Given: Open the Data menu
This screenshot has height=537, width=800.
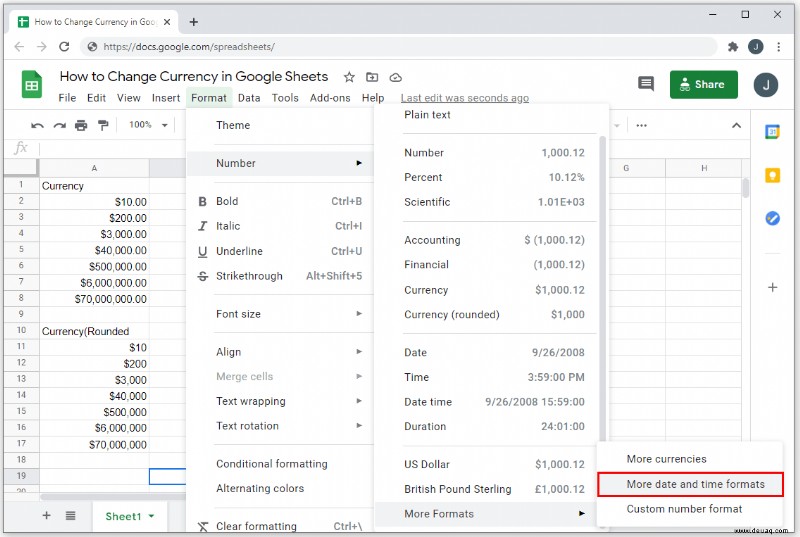Looking at the screenshot, I should coord(249,98).
